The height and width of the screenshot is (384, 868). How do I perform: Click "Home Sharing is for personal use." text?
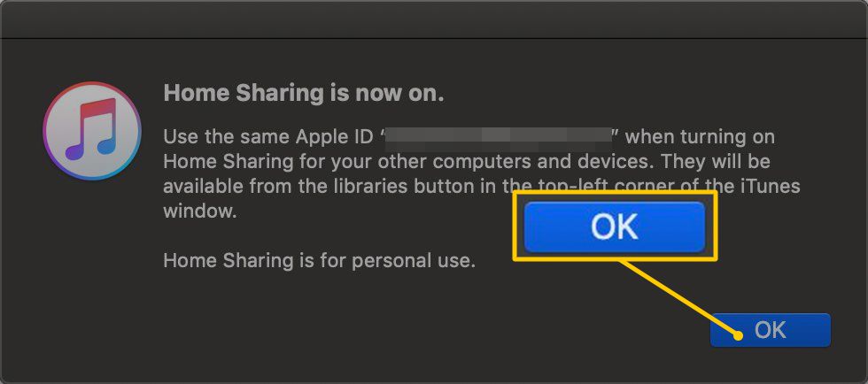(x=320, y=262)
